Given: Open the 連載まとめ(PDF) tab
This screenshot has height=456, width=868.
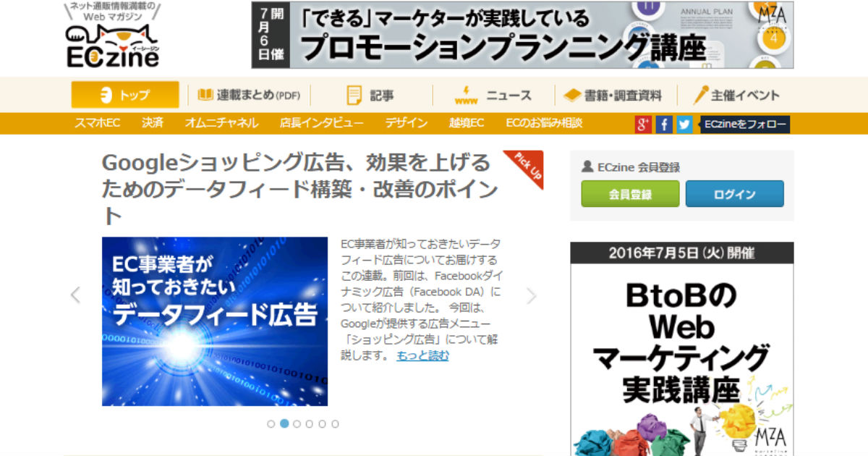Looking at the screenshot, I should [x=249, y=95].
